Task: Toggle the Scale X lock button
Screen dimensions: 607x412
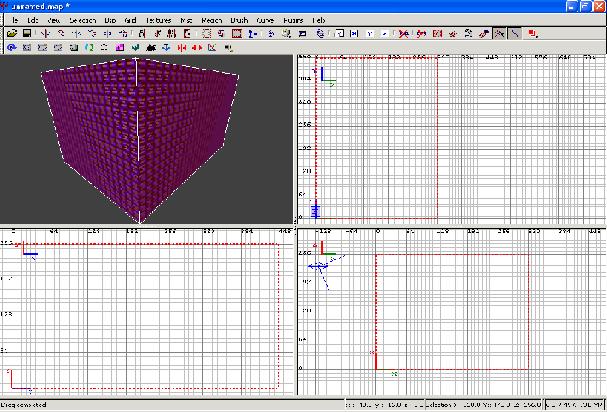Action: pyautogui.click(x=354, y=34)
